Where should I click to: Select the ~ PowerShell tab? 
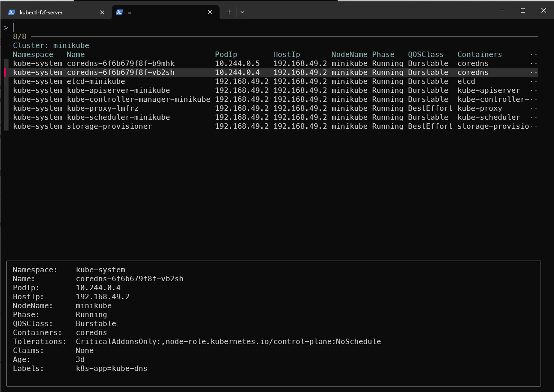(165, 12)
